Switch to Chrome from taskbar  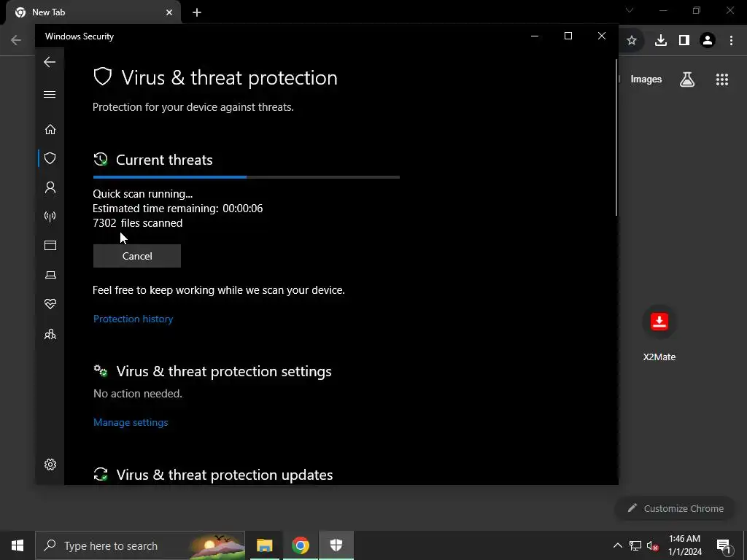click(x=300, y=545)
